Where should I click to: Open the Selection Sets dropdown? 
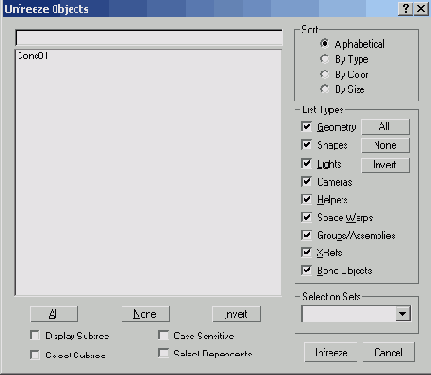[x=403, y=314]
